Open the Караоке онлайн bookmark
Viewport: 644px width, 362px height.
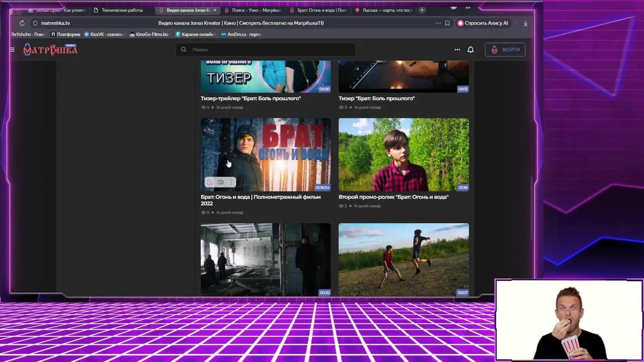[196, 34]
